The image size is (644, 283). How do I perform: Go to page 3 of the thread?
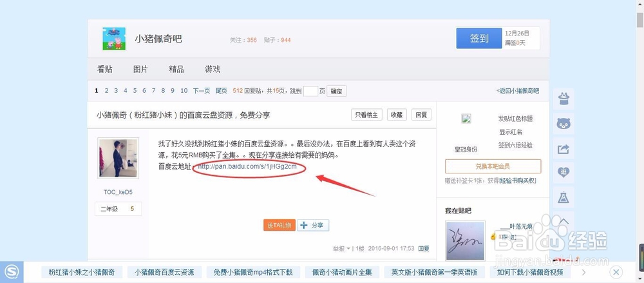[116, 91]
